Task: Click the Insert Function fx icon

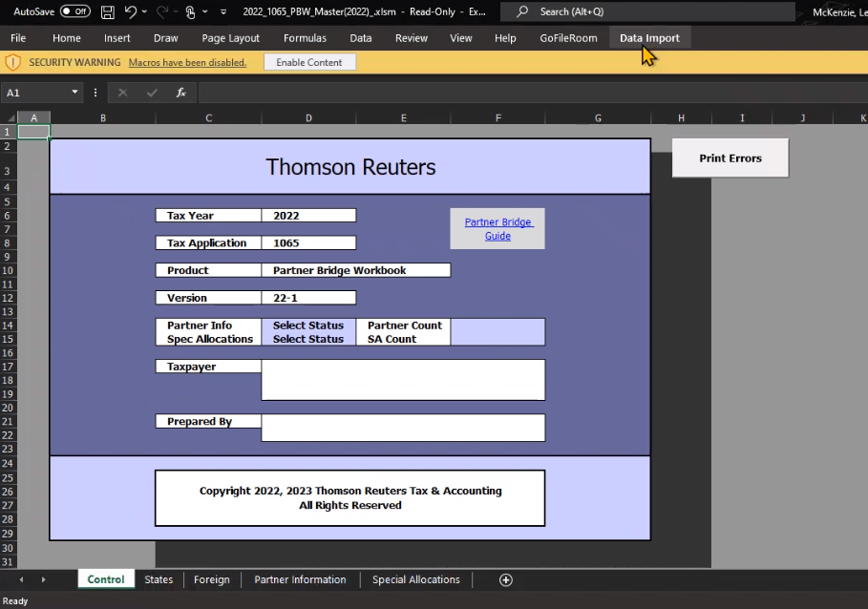Action: click(181, 93)
